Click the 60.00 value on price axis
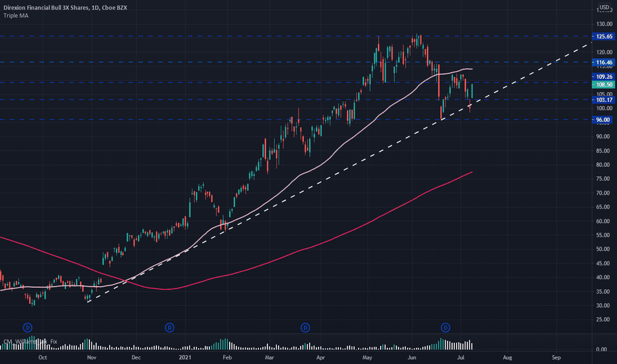617x364 pixels. [x=604, y=221]
